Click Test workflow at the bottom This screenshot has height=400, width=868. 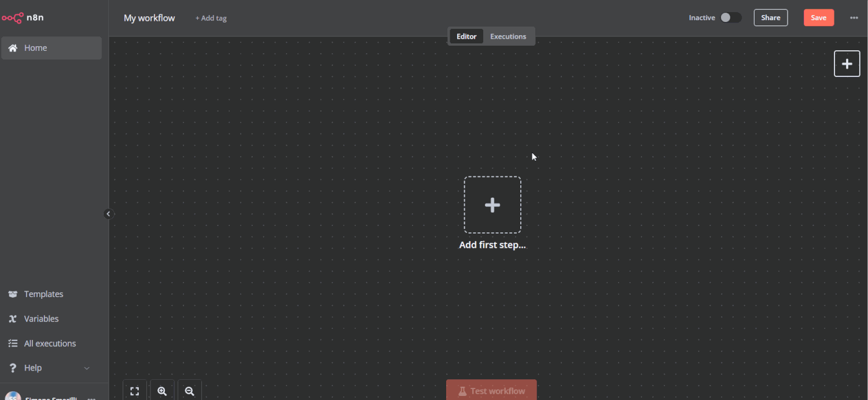point(491,391)
